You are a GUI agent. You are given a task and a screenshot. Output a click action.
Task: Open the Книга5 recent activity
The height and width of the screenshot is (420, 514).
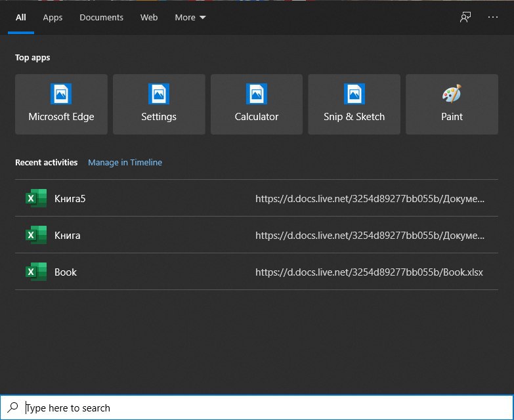click(257, 198)
